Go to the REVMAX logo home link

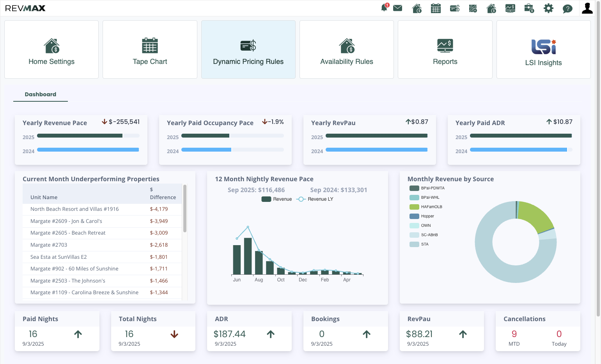coord(25,8)
